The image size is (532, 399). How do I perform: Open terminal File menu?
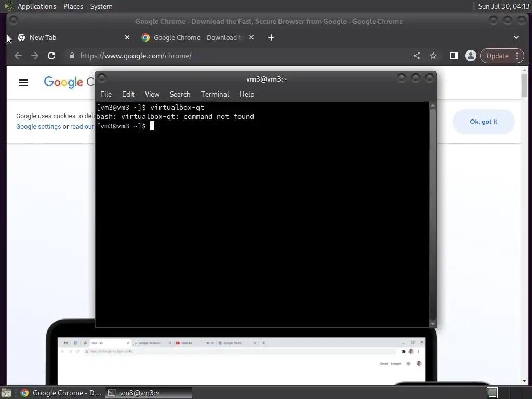106,95
